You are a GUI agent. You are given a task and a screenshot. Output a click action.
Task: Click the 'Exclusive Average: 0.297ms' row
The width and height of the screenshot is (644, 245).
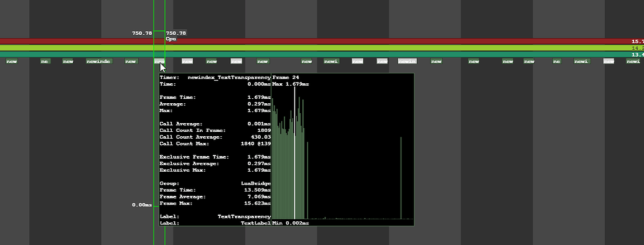pos(215,164)
